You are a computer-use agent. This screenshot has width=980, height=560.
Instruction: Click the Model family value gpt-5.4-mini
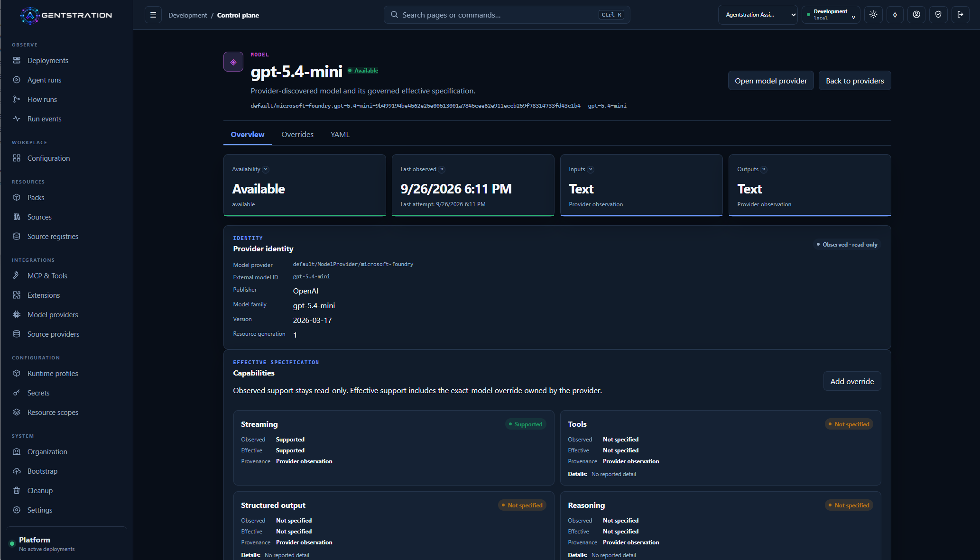(314, 306)
